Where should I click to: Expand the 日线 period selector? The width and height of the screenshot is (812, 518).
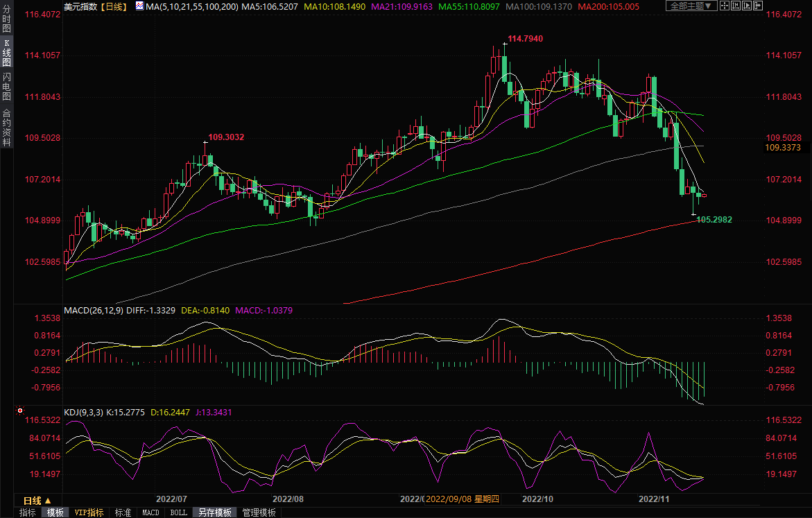(37, 500)
